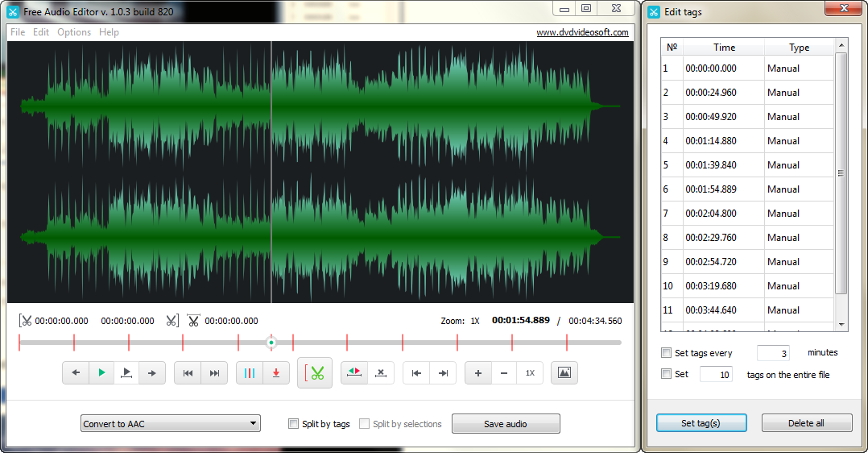This screenshot has width=868, height=453.
Task: Click the total duration 00:04:34.560 text
Action: tap(595, 321)
